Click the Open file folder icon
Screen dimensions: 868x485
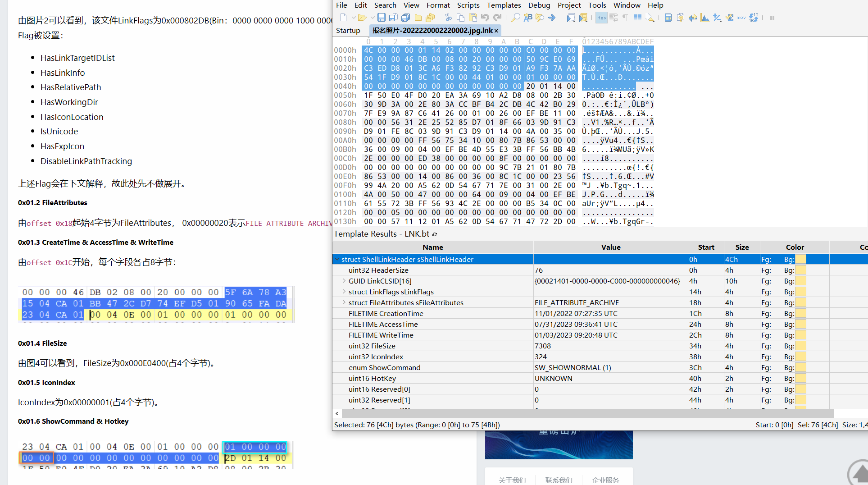pos(362,18)
